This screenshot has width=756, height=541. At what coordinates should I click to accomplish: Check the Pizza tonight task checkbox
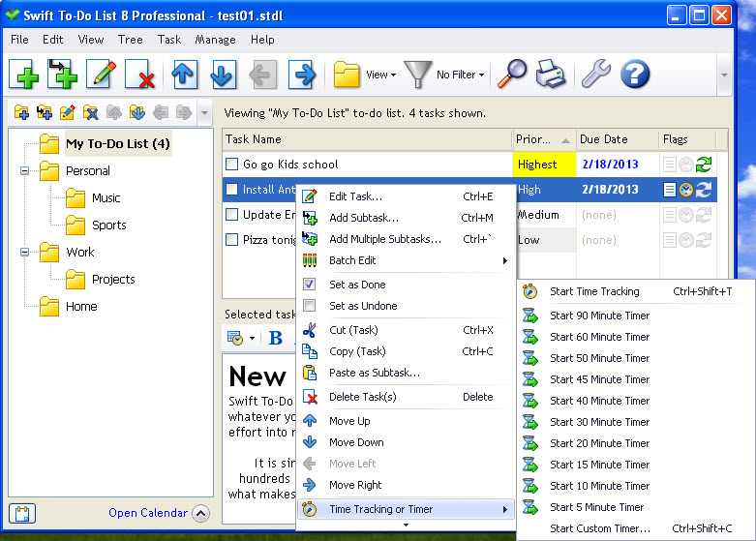(x=232, y=239)
